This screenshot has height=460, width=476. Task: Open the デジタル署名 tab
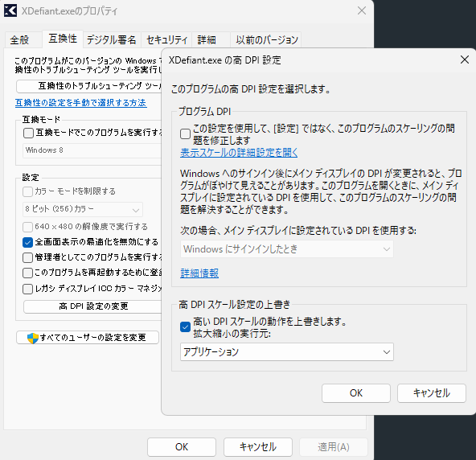[x=112, y=39]
